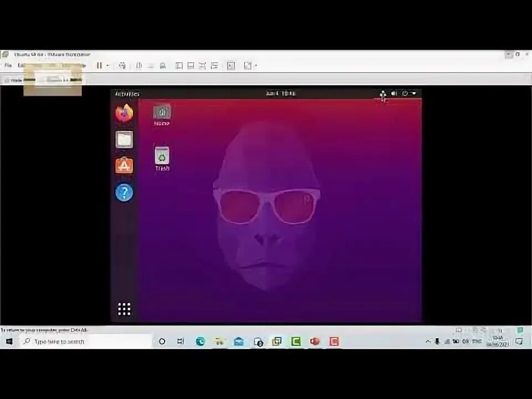The width and height of the screenshot is (532, 399).
Task: Open Files from the Ubuntu dock
Action: (124, 140)
